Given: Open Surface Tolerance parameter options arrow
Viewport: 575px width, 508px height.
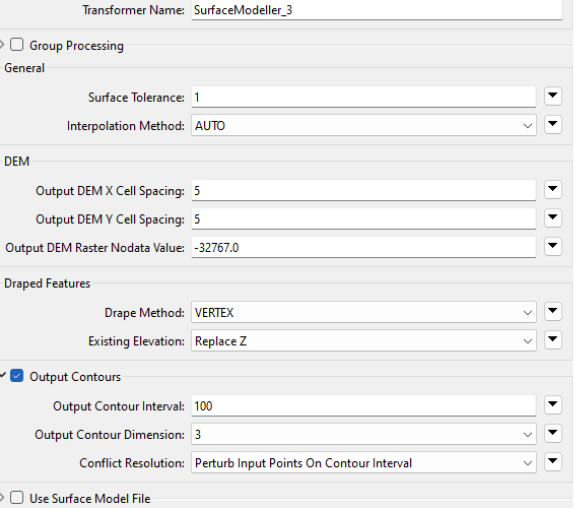Looking at the screenshot, I should click(553, 96).
